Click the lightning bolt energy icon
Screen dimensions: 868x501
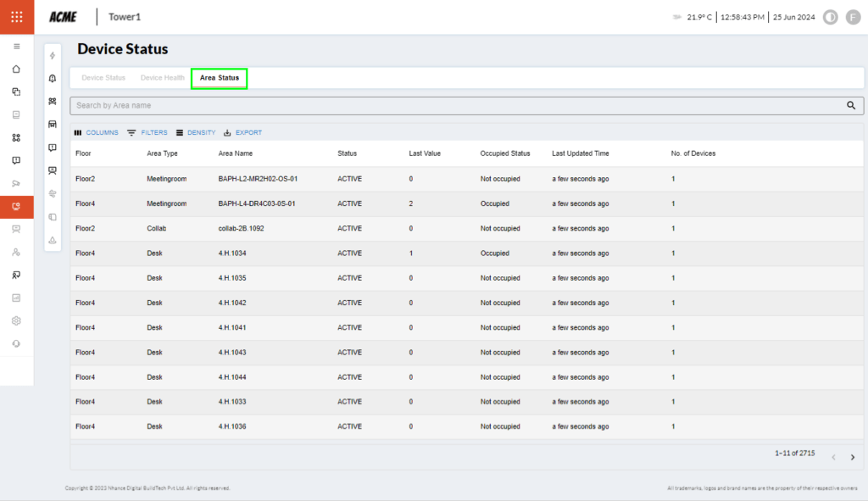(53, 56)
